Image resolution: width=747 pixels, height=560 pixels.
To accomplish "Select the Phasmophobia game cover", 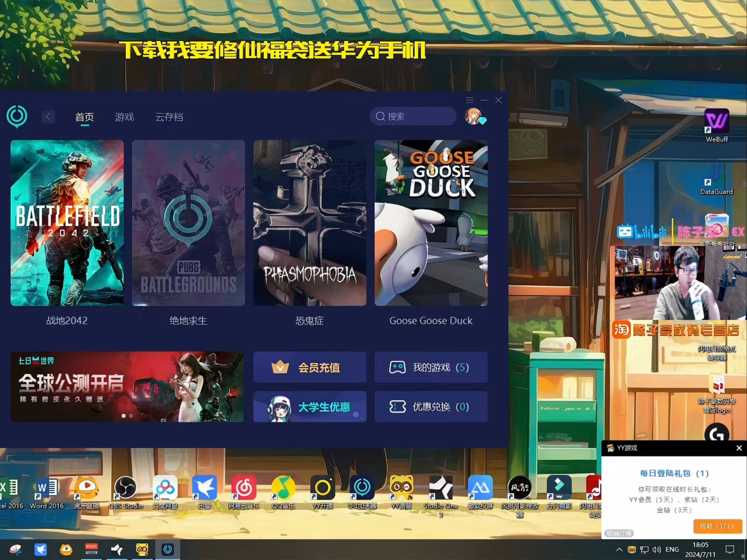I will point(310,223).
